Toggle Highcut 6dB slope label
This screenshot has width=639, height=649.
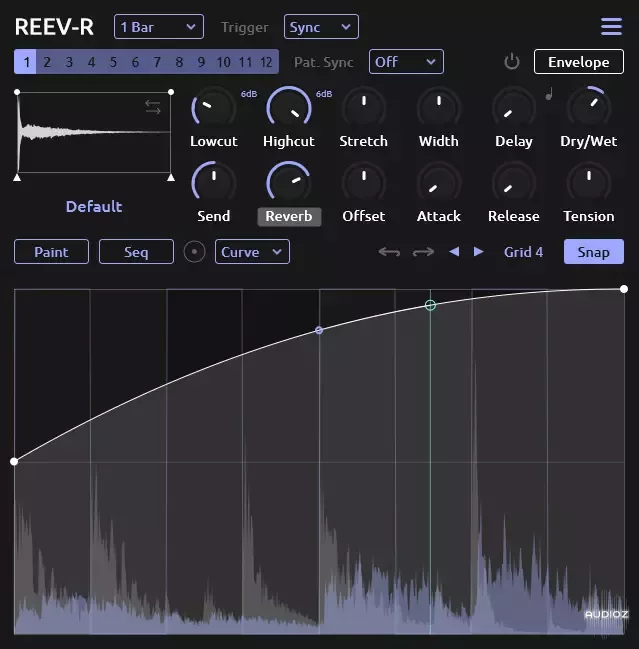pyautogui.click(x=324, y=94)
